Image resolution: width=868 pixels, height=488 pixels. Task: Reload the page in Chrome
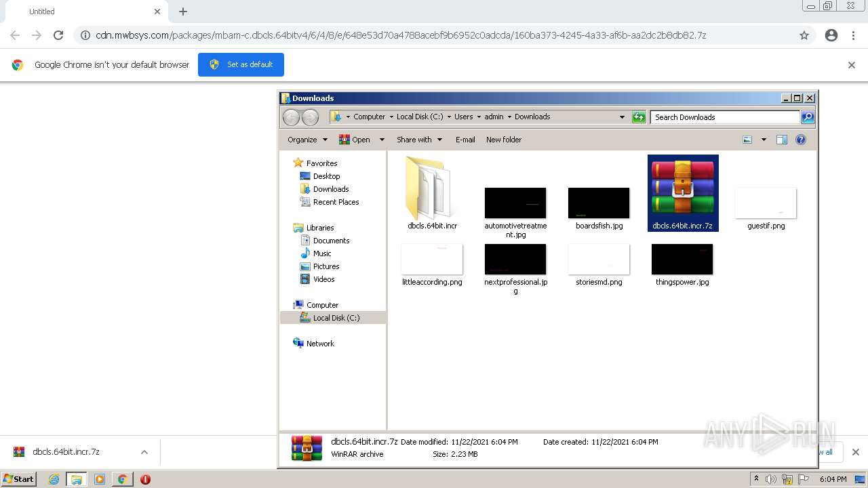coord(58,35)
